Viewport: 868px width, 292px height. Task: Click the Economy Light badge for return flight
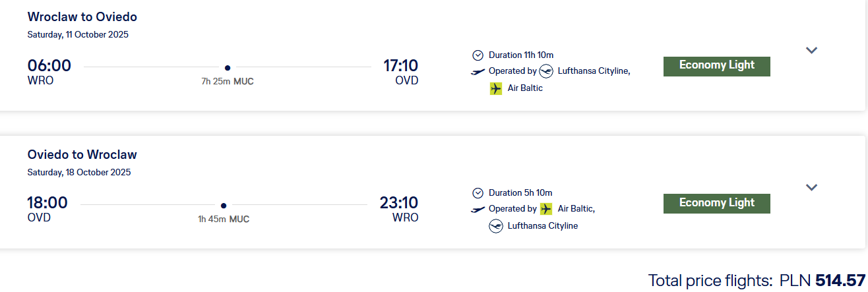point(716,203)
